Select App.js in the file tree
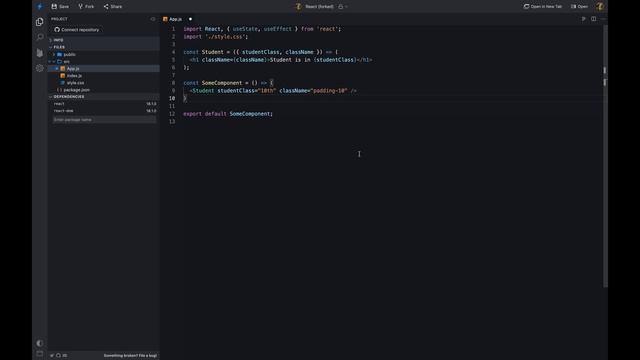 pos(104,69)
